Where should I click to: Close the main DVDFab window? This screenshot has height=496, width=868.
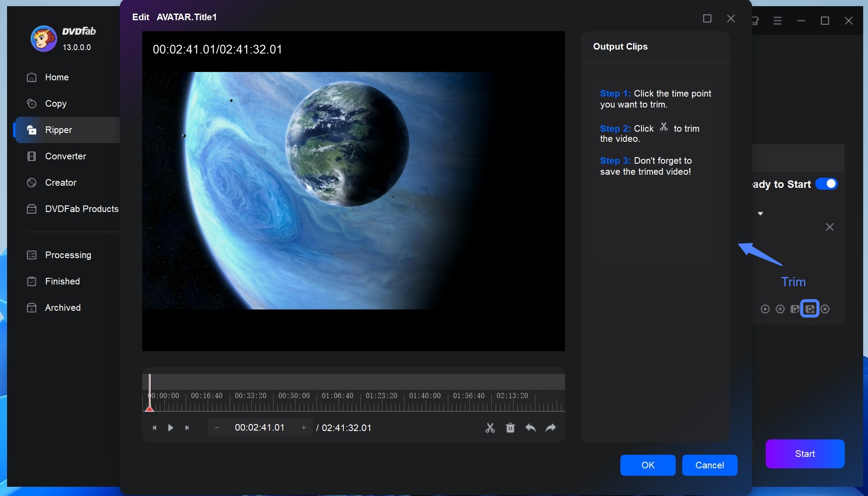pyautogui.click(x=849, y=21)
